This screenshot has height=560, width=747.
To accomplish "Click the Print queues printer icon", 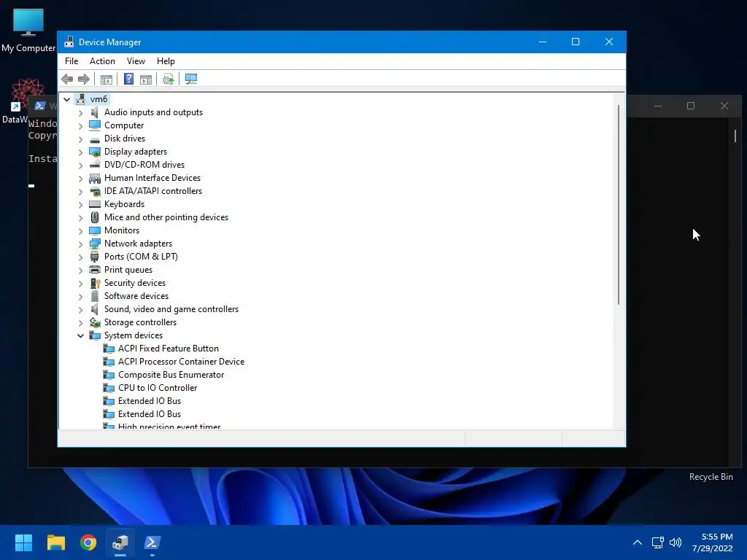I will pos(95,270).
